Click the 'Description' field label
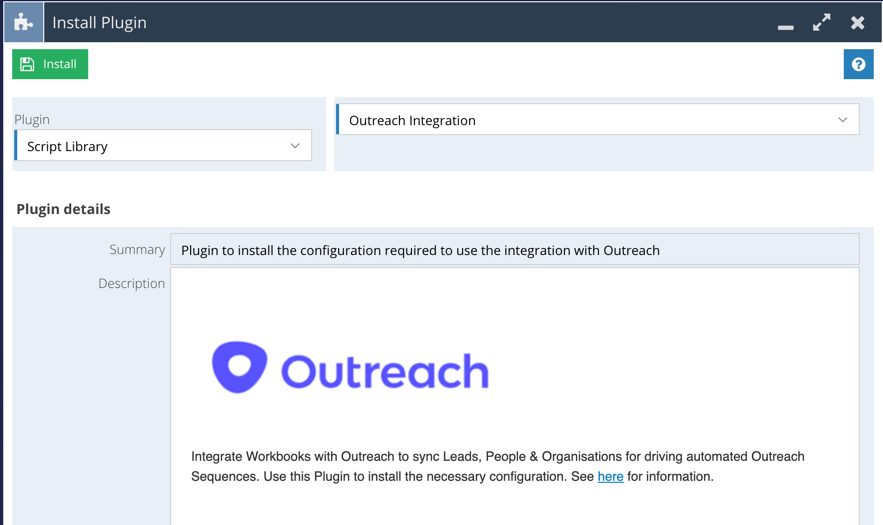Screen dimensions: 883x525 [131, 283]
